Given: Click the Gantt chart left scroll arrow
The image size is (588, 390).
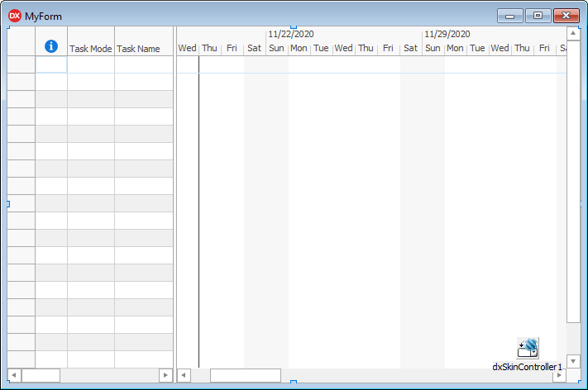Looking at the screenshot, I should pyautogui.click(x=184, y=375).
